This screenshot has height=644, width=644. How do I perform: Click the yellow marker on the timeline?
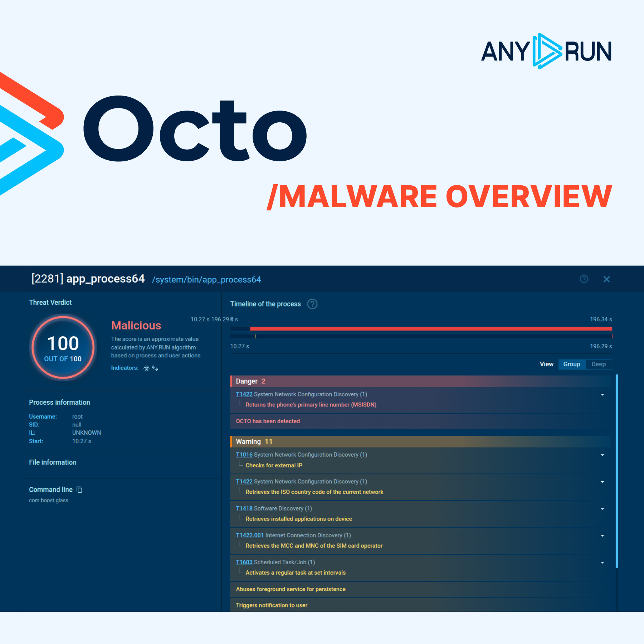pos(256,336)
